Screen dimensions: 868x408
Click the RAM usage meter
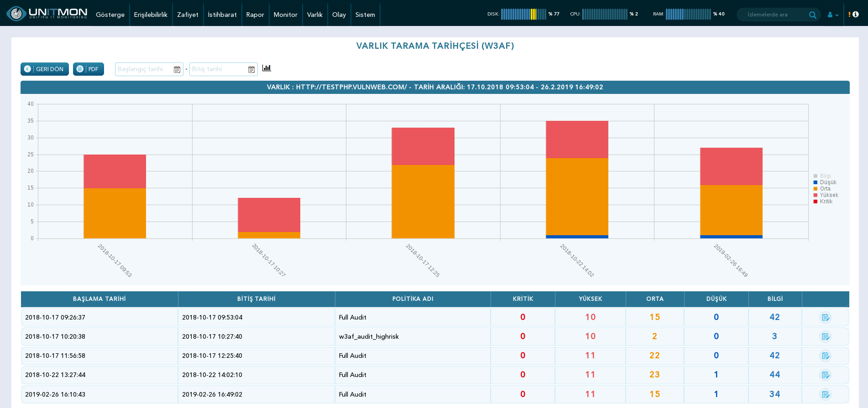tap(689, 14)
